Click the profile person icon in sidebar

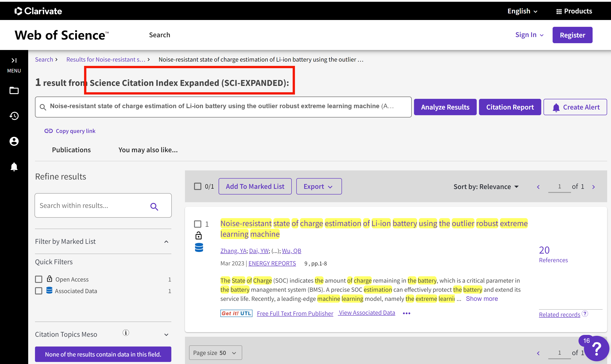14,141
